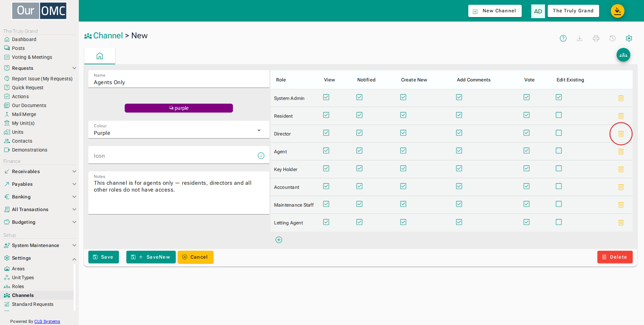
Task: Add a new role with plus icon
Action: pos(279,240)
